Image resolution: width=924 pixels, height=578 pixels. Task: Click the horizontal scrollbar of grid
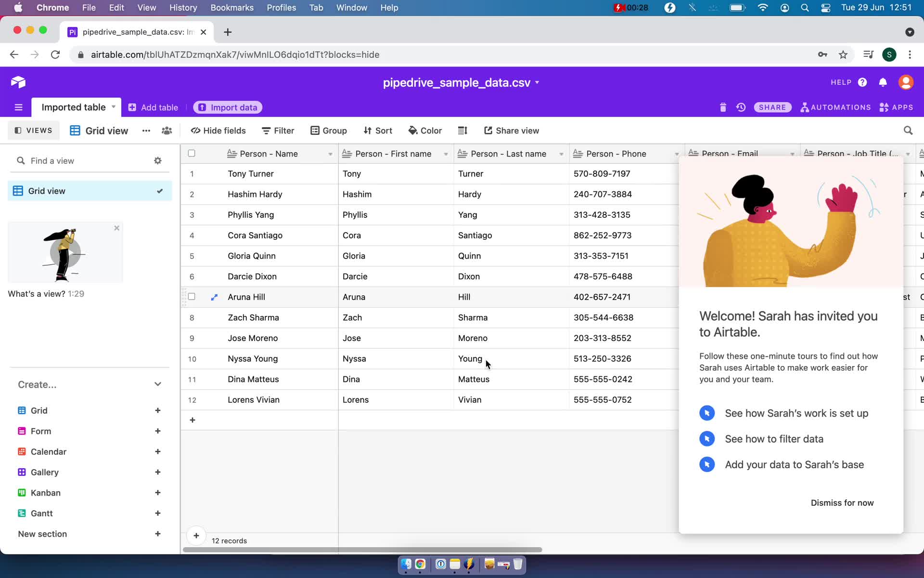pos(362,550)
